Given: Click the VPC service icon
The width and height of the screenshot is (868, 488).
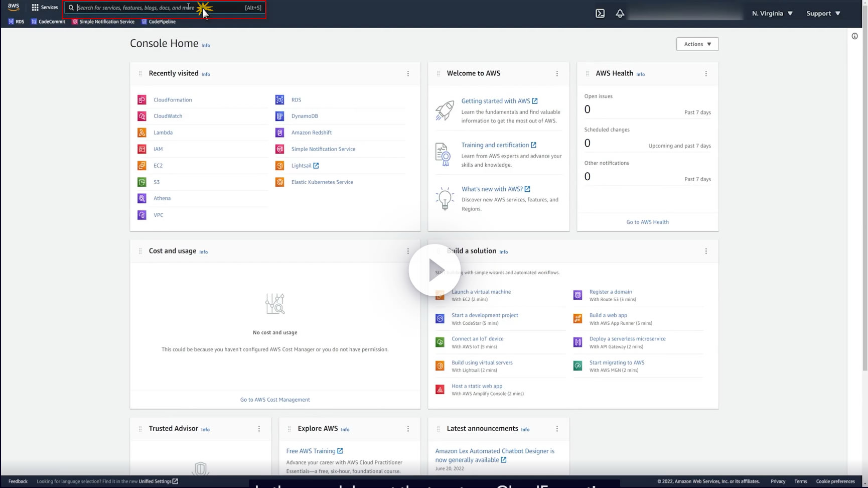Looking at the screenshot, I should click(142, 215).
